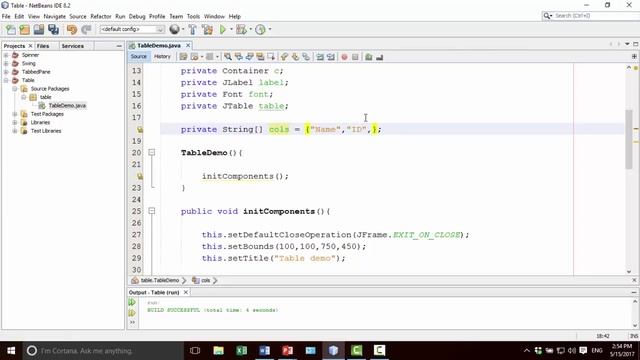This screenshot has width=640, height=360.
Task: Click the Next Bookmark icon
Action: [x=295, y=57]
